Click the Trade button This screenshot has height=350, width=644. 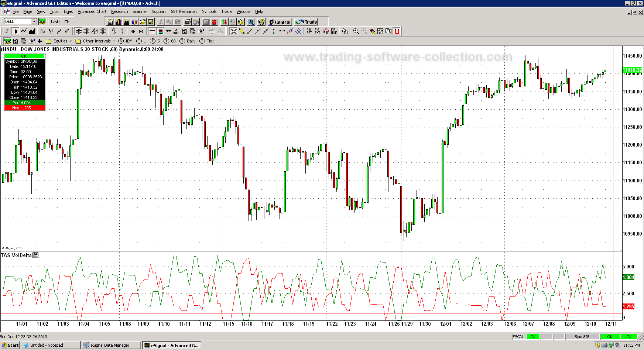tap(306, 22)
